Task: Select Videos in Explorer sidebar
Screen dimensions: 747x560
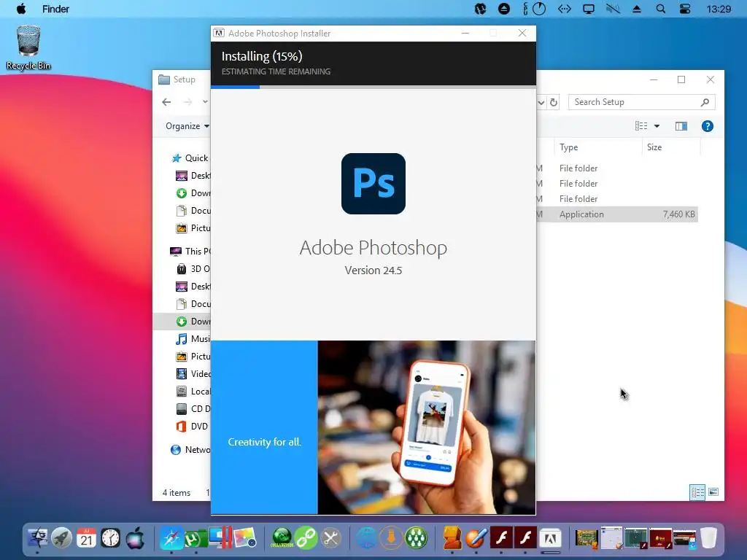Action: [x=193, y=374]
